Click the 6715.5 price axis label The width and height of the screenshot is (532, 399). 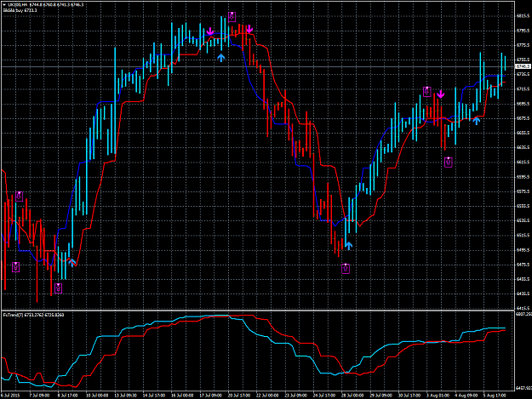(x=524, y=89)
